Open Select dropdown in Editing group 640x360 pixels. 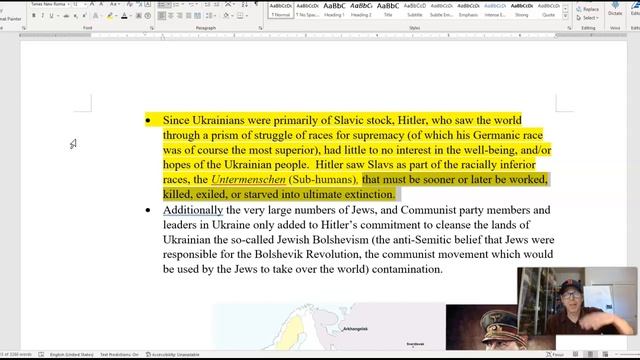tap(588, 18)
